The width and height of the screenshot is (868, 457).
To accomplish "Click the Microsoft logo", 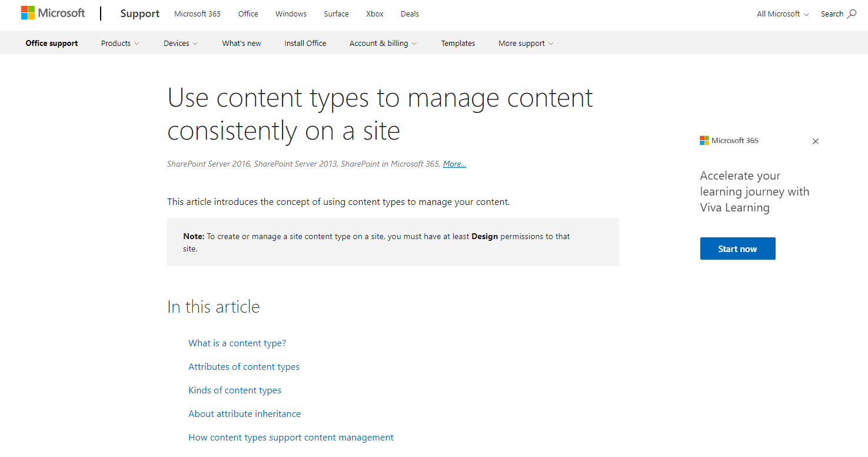I will click(52, 12).
